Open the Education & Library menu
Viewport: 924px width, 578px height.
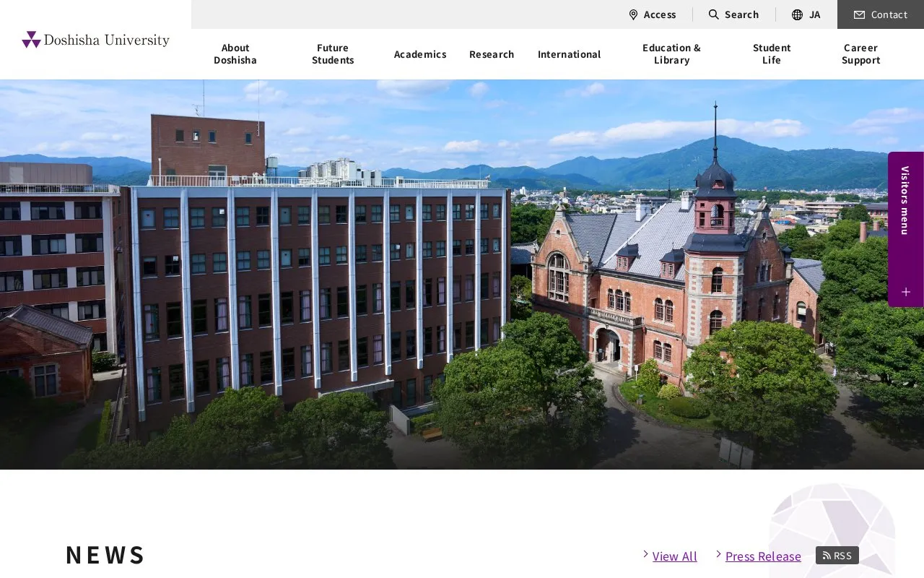[x=671, y=54]
